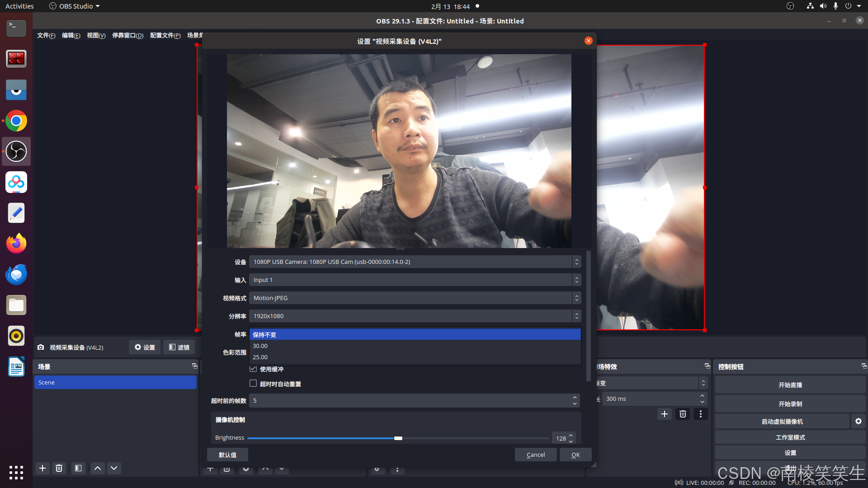Image resolution: width=868 pixels, height=488 pixels.
Task: Click the OK button
Action: (x=575, y=455)
